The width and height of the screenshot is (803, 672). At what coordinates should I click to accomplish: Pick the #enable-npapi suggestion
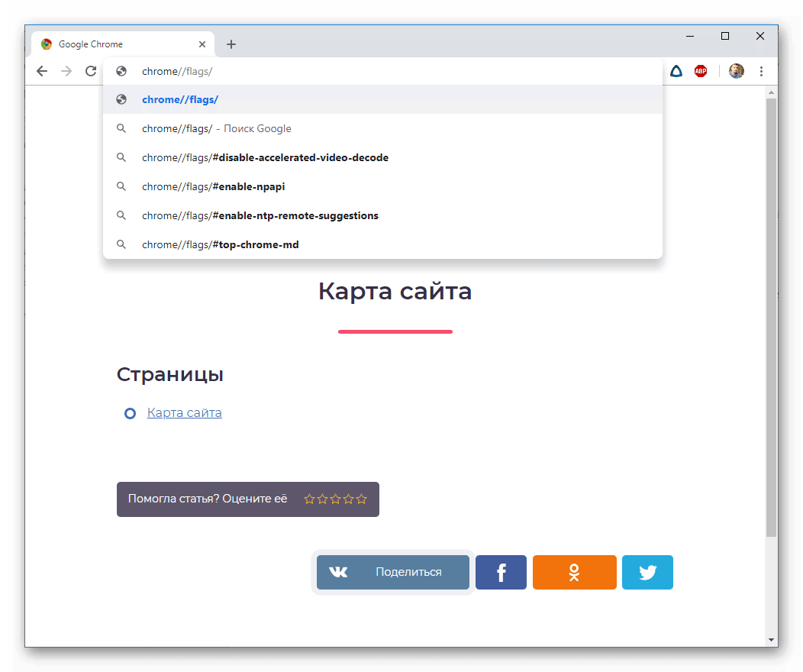pyautogui.click(x=382, y=186)
